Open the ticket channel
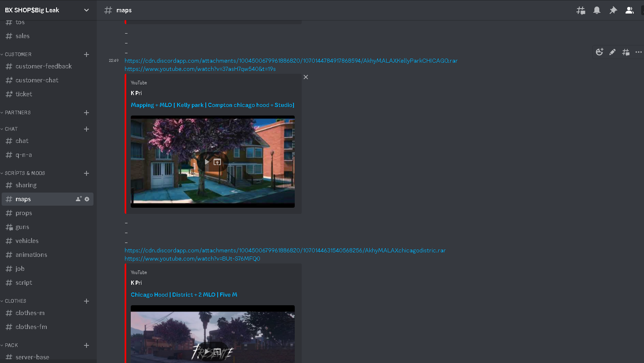 (48, 94)
